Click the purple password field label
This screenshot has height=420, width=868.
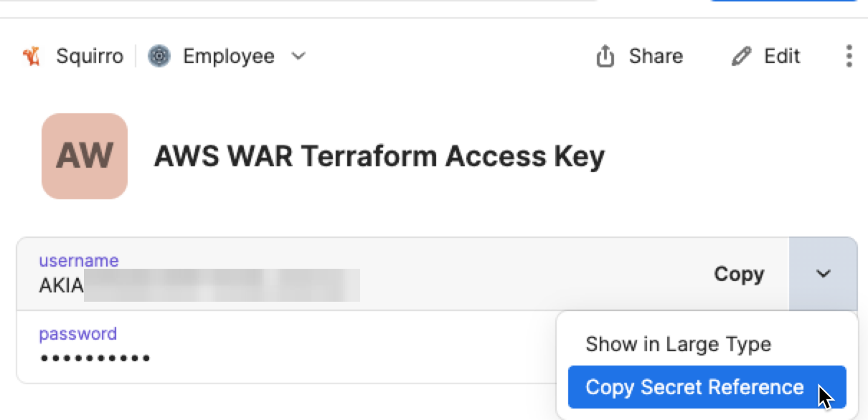tap(77, 334)
